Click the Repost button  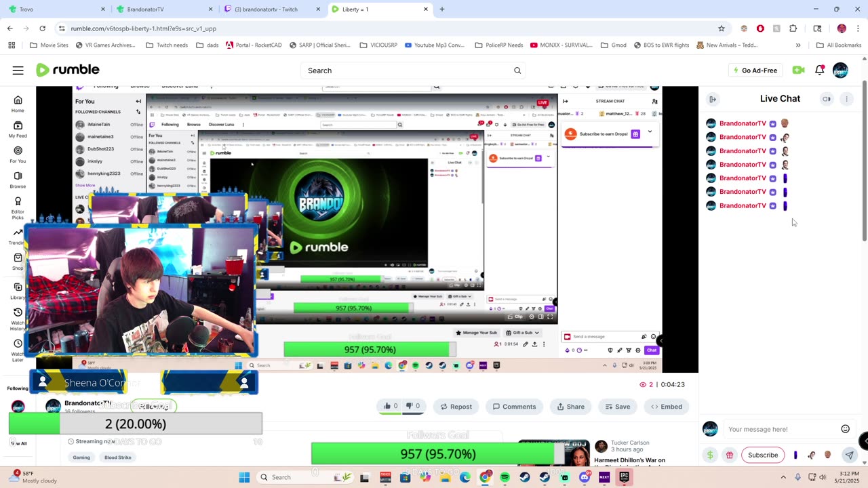click(x=456, y=407)
